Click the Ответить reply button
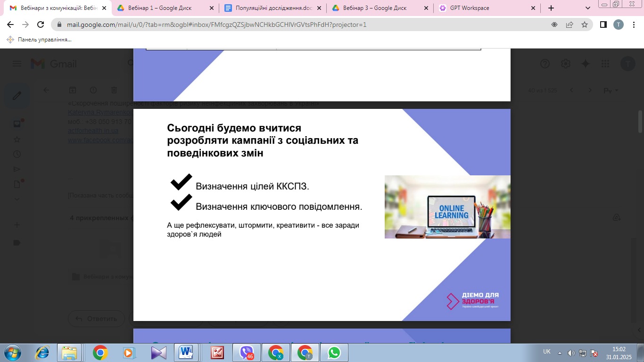 click(97, 319)
